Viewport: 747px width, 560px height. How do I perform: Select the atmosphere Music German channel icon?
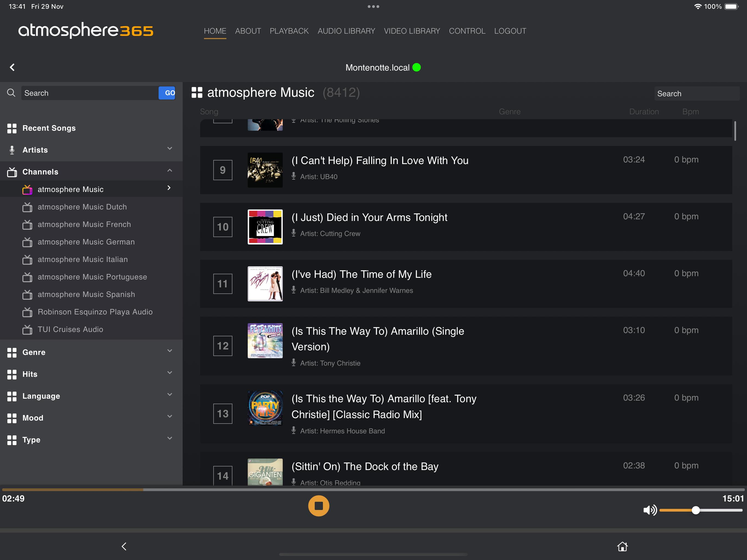27,242
